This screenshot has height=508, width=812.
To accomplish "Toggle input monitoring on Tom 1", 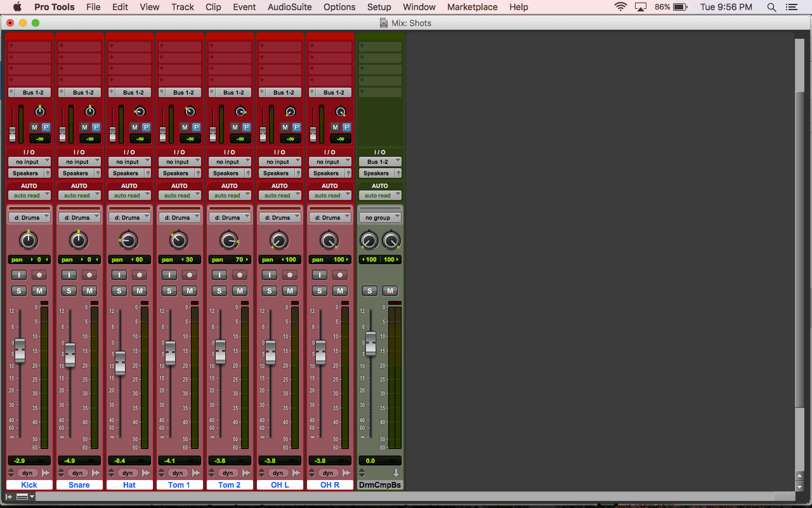I will tap(169, 275).
